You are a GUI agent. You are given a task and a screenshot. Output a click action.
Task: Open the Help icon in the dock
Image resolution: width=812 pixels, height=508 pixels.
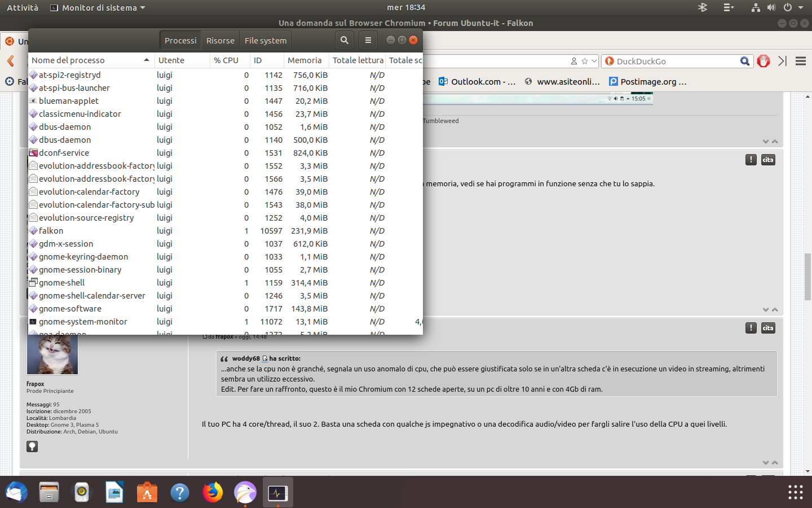pyautogui.click(x=180, y=492)
